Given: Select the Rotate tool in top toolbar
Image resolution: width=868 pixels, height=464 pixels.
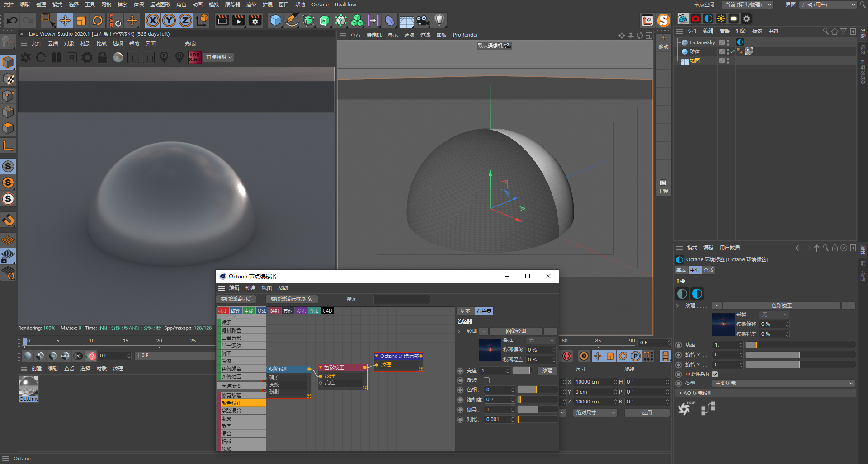Looking at the screenshot, I should point(98,20).
